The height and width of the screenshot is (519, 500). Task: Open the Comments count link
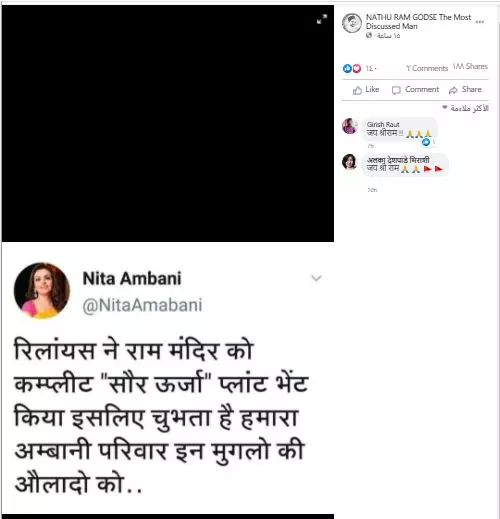coord(427,68)
